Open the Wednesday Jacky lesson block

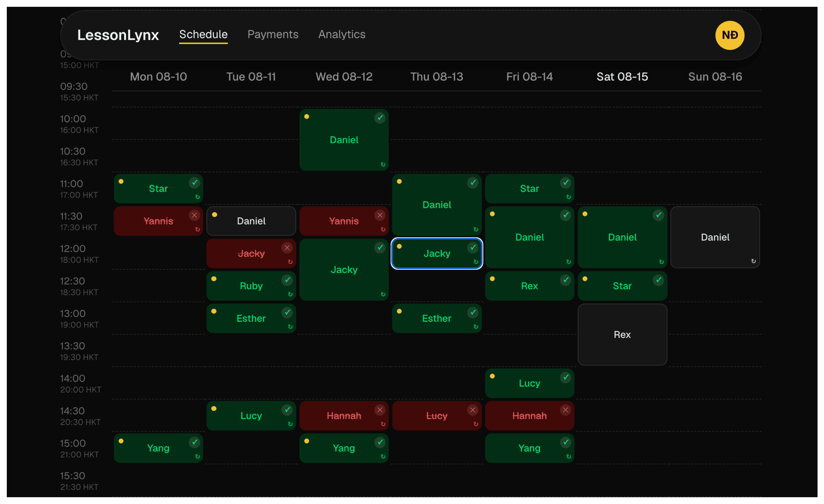pyautogui.click(x=344, y=270)
